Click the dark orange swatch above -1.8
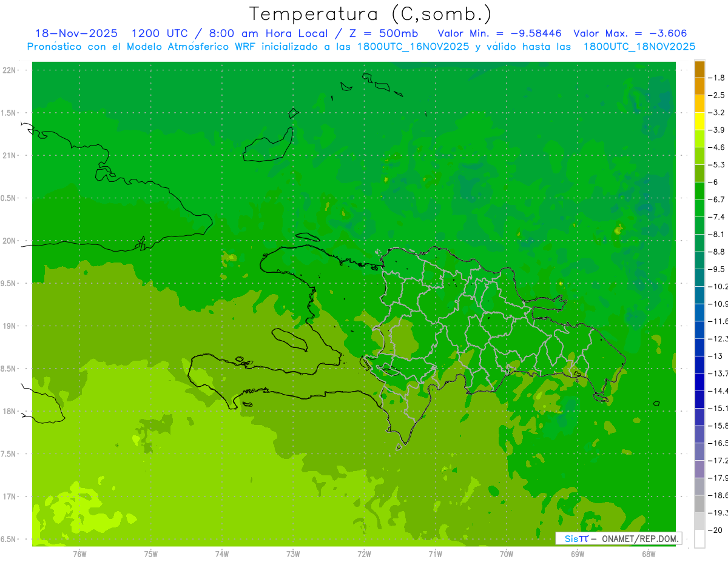The height and width of the screenshot is (562, 728). point(699,69)
